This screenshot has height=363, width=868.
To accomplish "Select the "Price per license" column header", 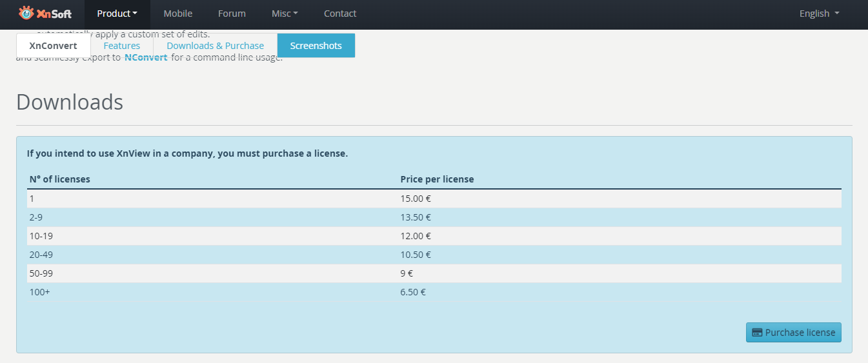I will [x=437, y=179].
